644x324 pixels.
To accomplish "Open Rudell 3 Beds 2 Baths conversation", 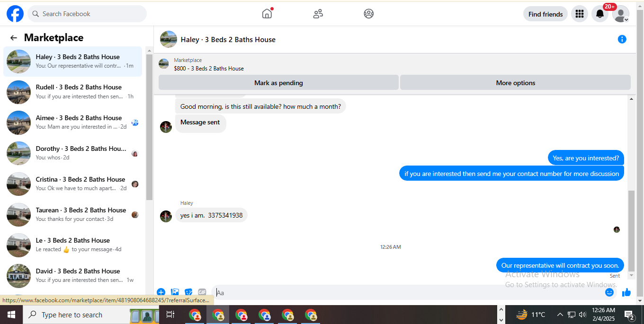I will pos(73,92).
